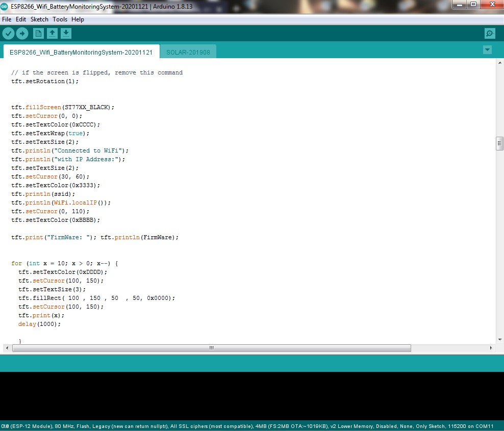504x431 pixels.
Task: Open the File menu
Action: click(x=7, y=19)
